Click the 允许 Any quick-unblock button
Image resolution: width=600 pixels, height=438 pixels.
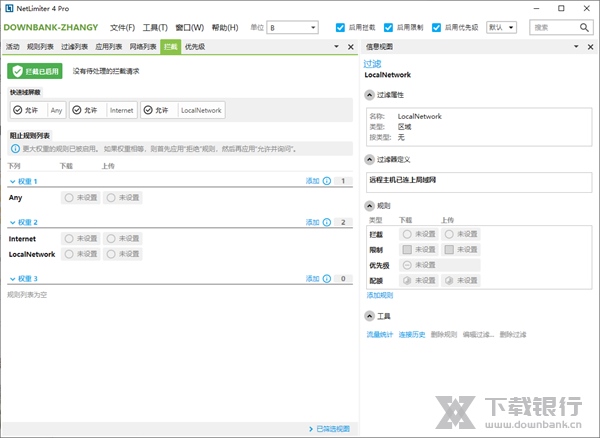39,110
